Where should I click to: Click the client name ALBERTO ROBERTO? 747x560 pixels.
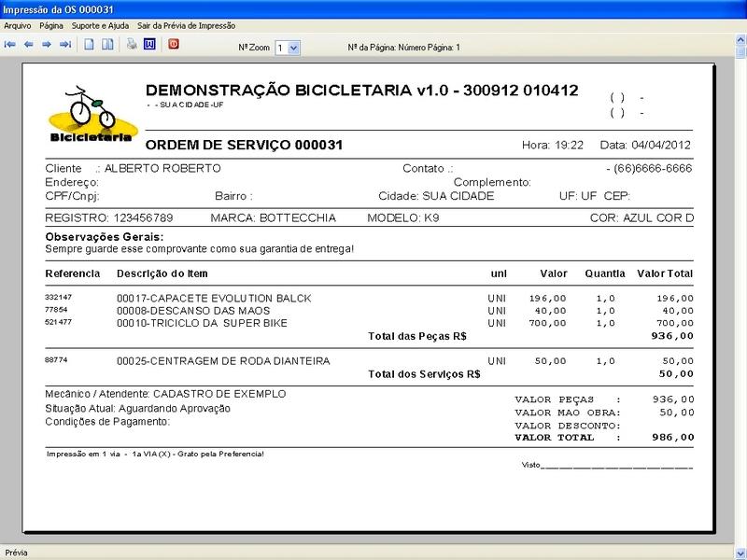[162, 169]
